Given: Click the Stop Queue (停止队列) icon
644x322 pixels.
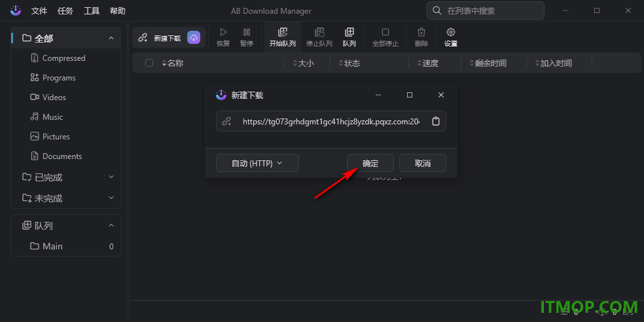Looking at the screenshot, I should point(319,32).
